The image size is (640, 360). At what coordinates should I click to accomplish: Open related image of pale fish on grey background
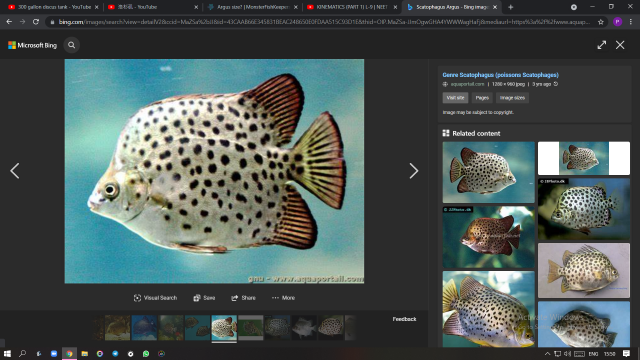click(584, 271)
